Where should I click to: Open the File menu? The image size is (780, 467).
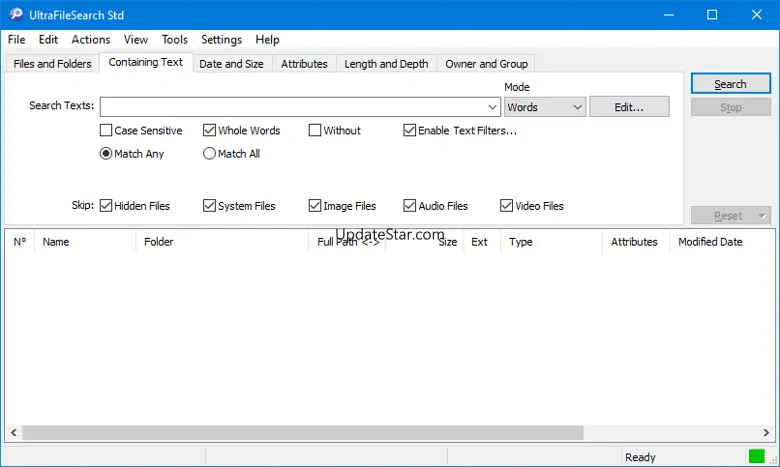point(16,39)
